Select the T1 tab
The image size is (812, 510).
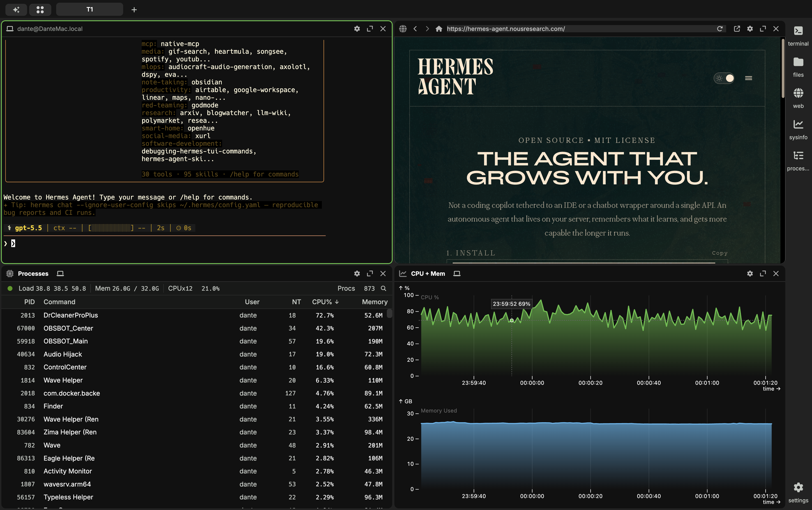pos(90,9)
